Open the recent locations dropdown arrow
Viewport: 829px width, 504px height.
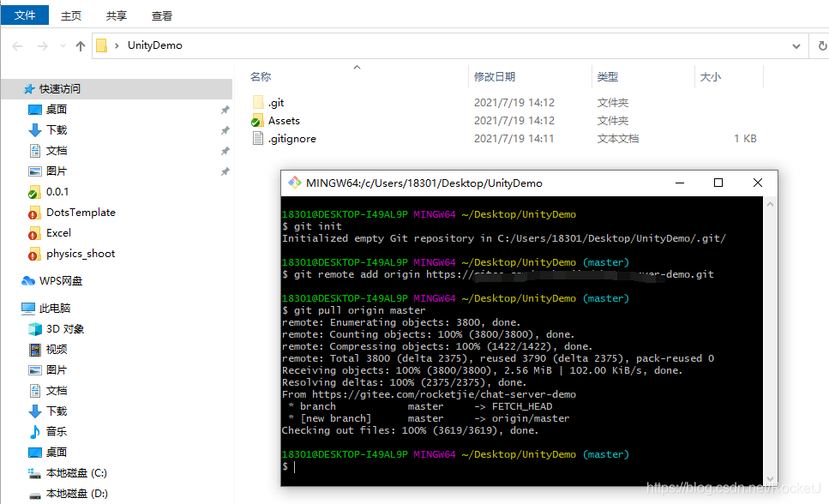coord(63,46)
